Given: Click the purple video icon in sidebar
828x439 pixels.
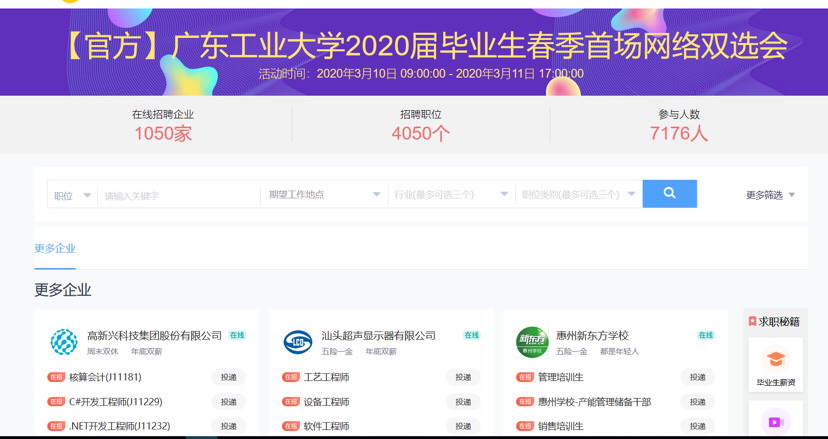Looking at the screenshot, I should (x=775, y=421).
